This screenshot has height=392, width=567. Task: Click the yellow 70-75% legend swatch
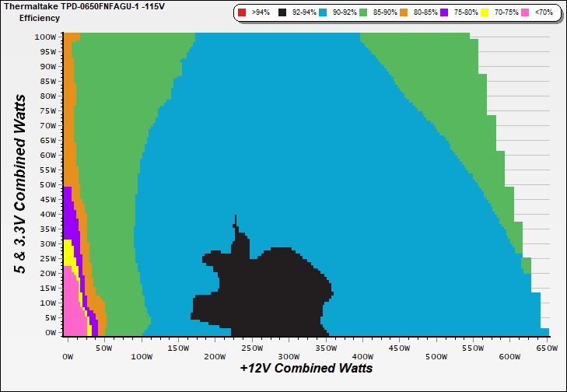[x=483, y=13]
